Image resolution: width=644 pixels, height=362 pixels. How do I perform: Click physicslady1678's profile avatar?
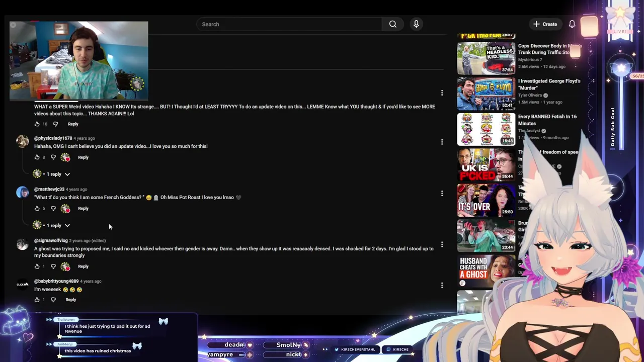tap(22, 141)
